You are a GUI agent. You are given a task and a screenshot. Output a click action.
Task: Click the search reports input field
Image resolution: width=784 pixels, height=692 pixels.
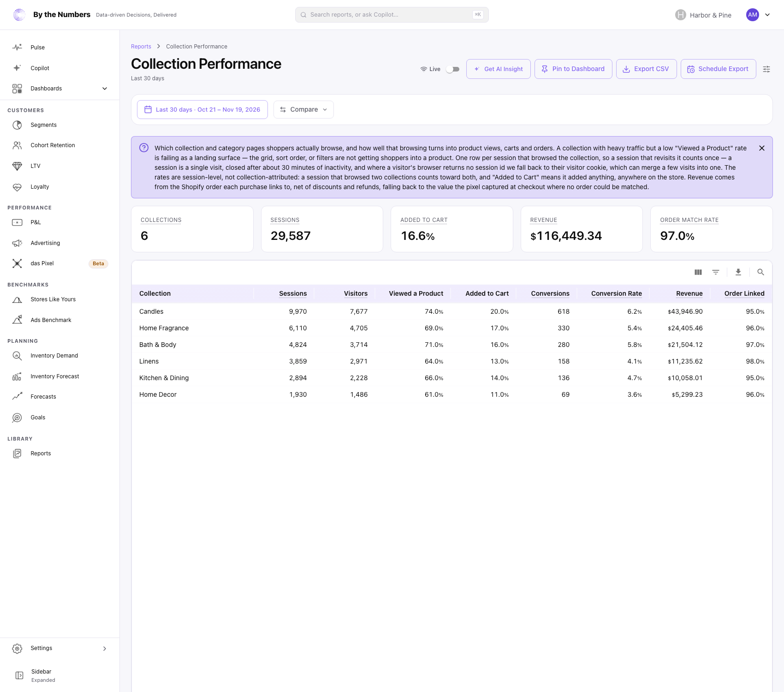[392, 15]
